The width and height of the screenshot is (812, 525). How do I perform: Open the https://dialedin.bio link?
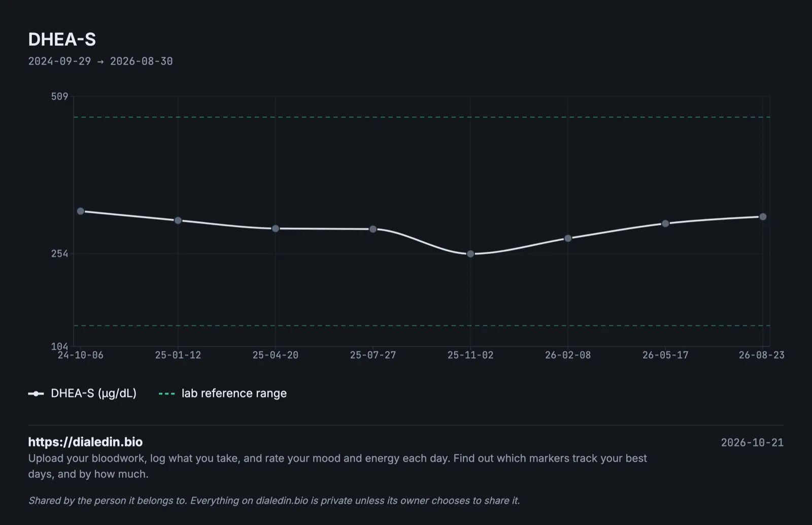click(85, 442)
